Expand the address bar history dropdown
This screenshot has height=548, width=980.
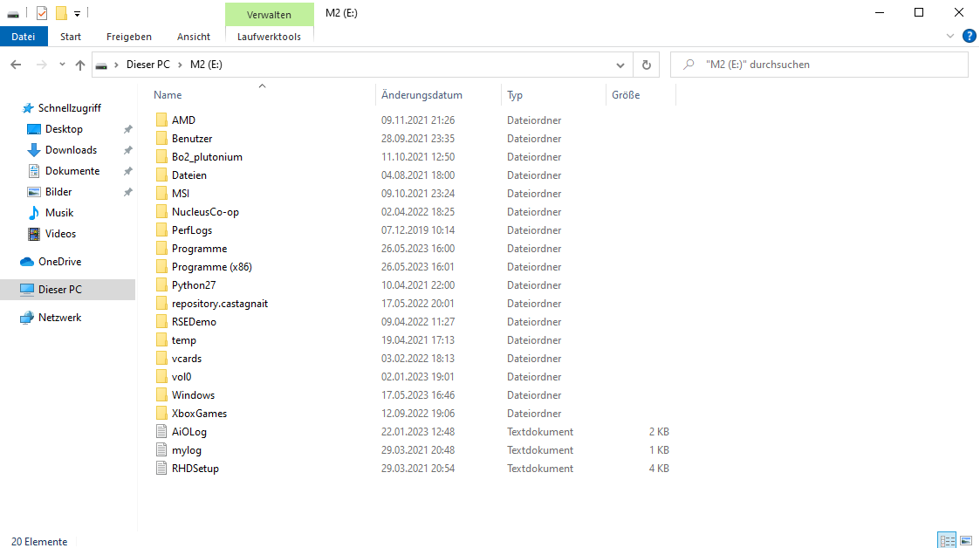(x=620, y=65)
